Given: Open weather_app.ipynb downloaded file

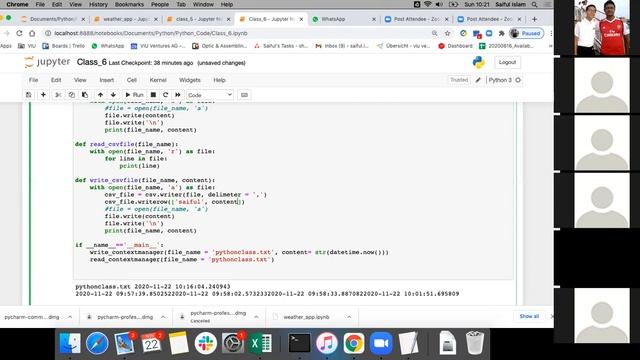Looking at the screenshot, I should (307, 317).
